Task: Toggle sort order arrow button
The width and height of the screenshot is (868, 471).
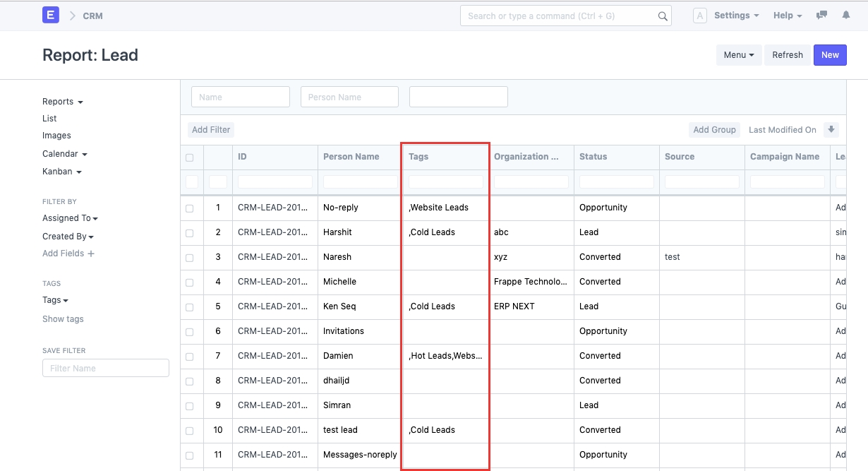Action: pyautogui.click(x=831, y=129)
